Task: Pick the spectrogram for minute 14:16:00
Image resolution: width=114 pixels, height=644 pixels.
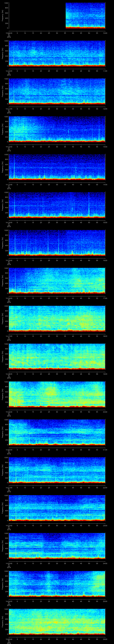Action: click(57, 280)
